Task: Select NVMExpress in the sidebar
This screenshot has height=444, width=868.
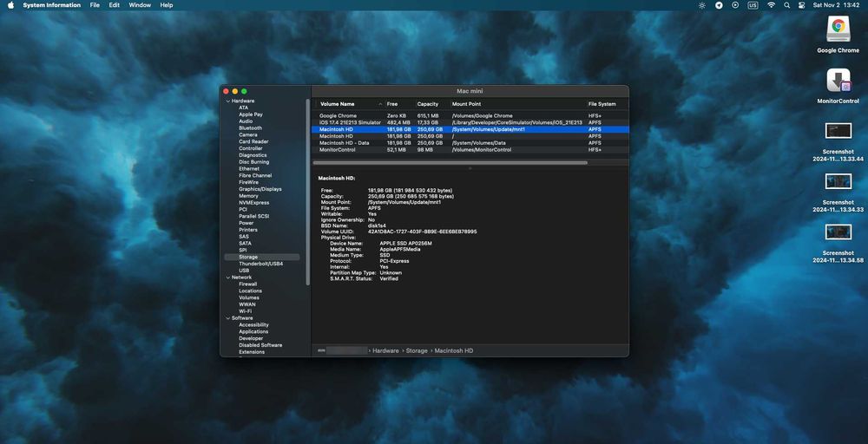Action: [x=254, y=203]
